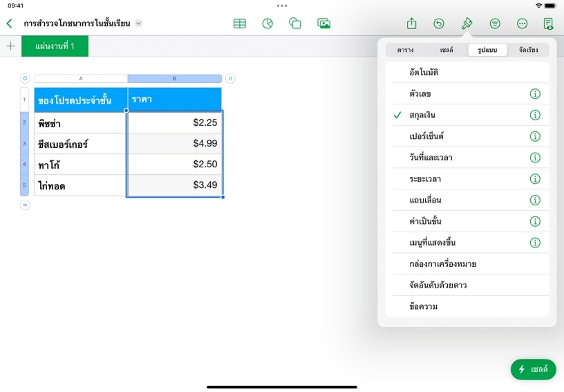564x392 pixels.
Task: Tap the share icon in toolbar
Action: [411, 24]
